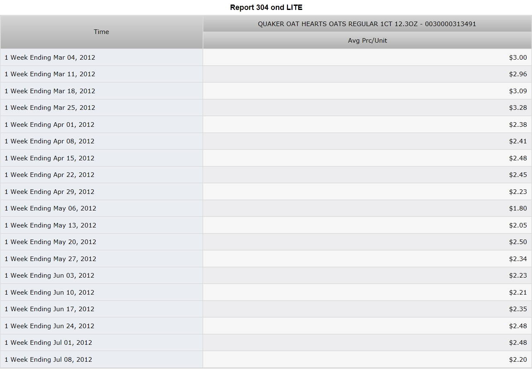Click the $2.05 price value

pyautogui.click(x=518, y=225)
